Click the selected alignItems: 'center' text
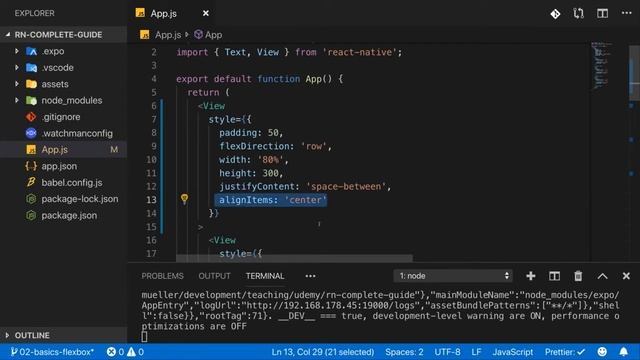Screen dimensions: 640x360 271,200
